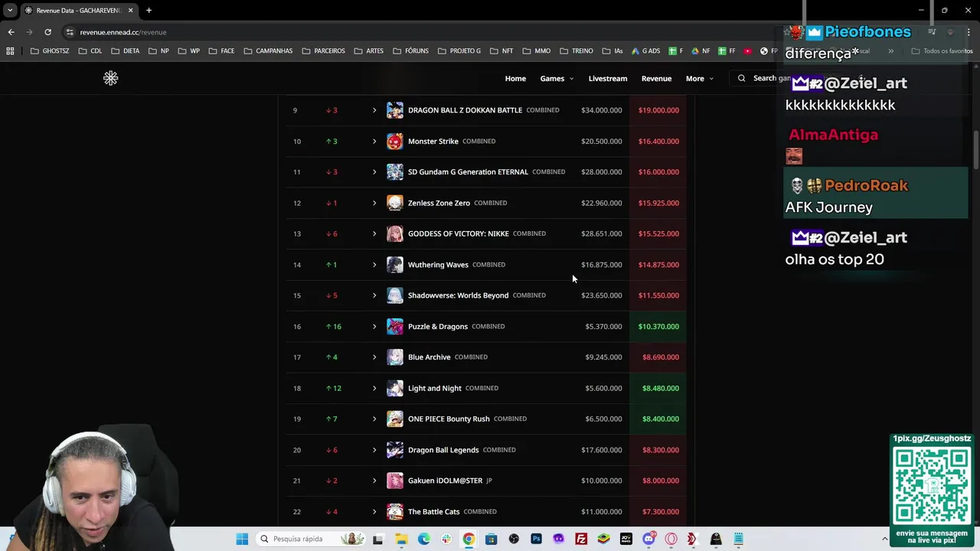Expand the Zenless Zone Zero row chevron
Image resolution: width=980 pixels, height=551 pixels.
(374, 203)
